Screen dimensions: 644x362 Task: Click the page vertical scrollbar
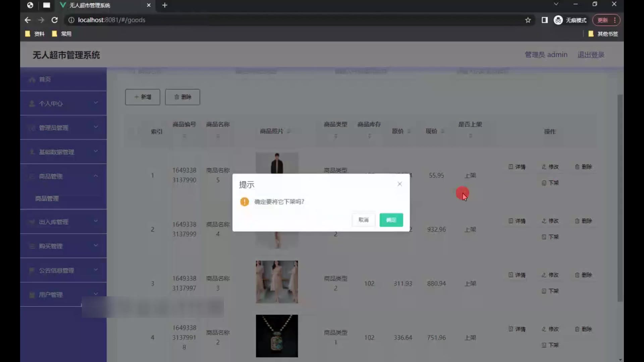point(620,198)
